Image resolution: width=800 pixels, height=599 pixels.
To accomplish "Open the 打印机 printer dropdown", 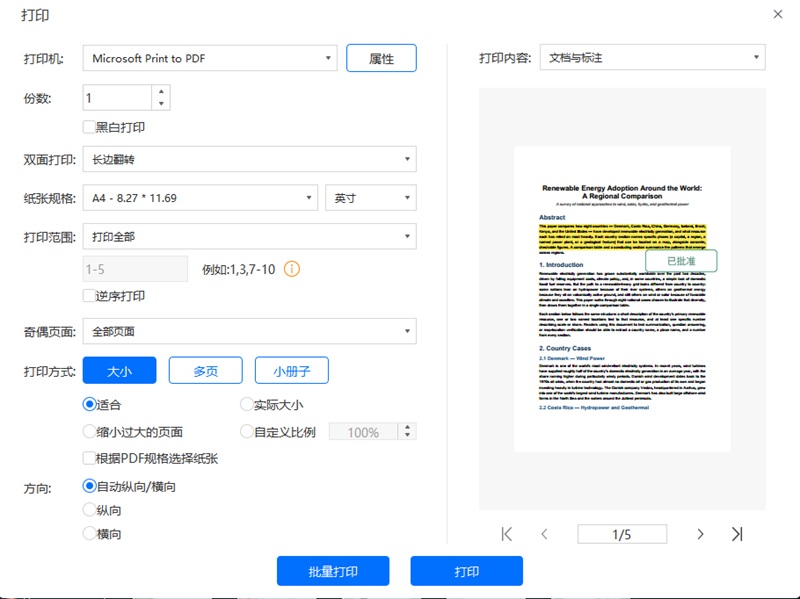I will 210,58.
